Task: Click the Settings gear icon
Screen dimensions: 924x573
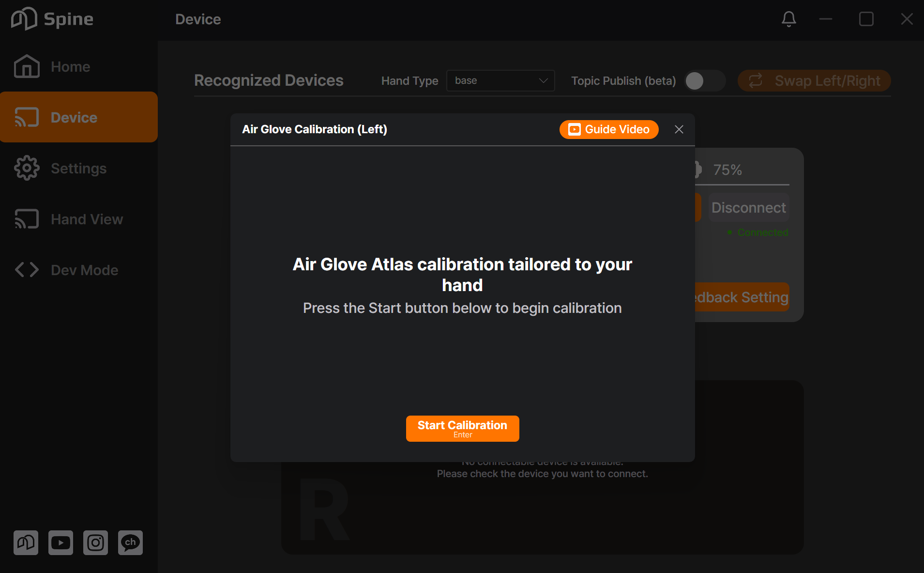Action: pyautogui.click(x=27, y=168)
